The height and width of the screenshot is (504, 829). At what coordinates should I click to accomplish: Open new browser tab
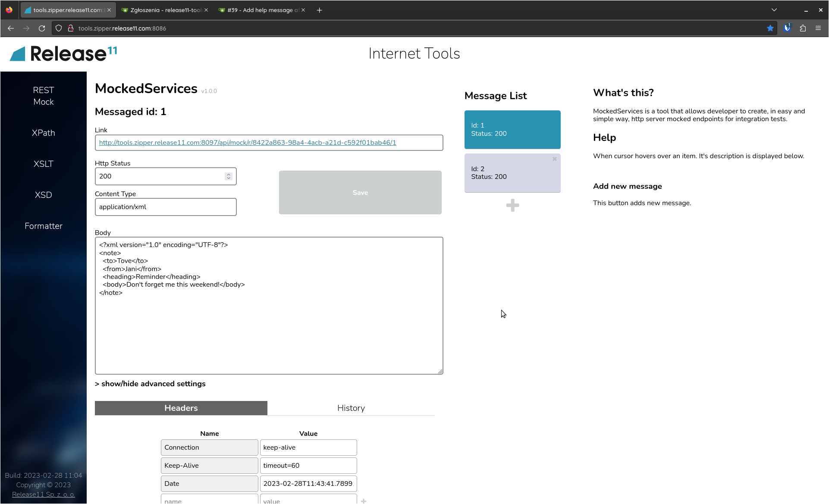319,10
